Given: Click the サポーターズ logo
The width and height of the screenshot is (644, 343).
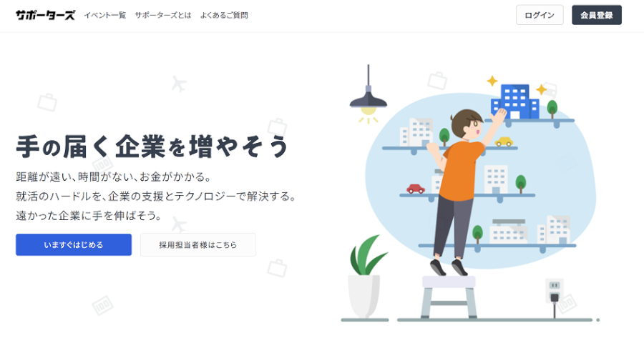Looking at the screenshot, I should click(45, 15).
